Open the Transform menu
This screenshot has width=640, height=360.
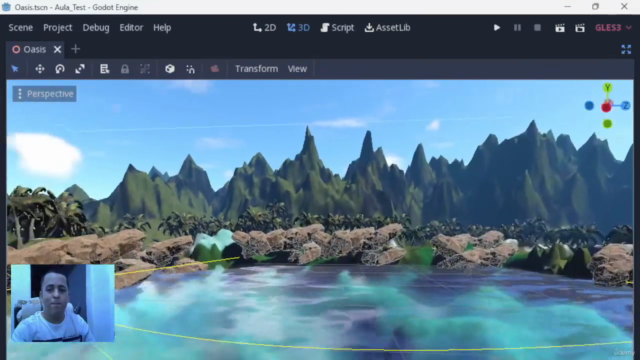click(x=256, y=69)
